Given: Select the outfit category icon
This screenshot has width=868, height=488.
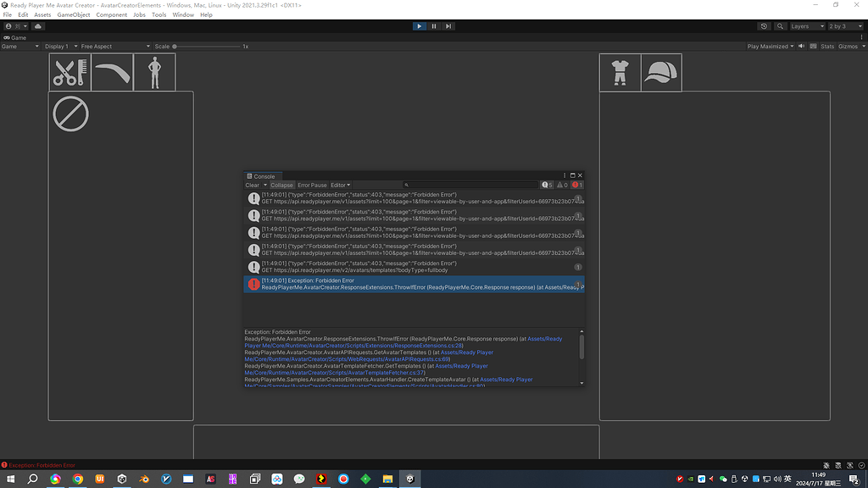Looking at the screenshot, I should pos(620,72).
